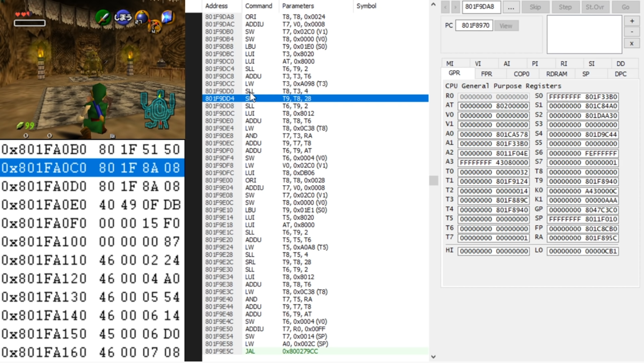Select the highlighted memory row 0x801FA0C0

pos(92,168)
